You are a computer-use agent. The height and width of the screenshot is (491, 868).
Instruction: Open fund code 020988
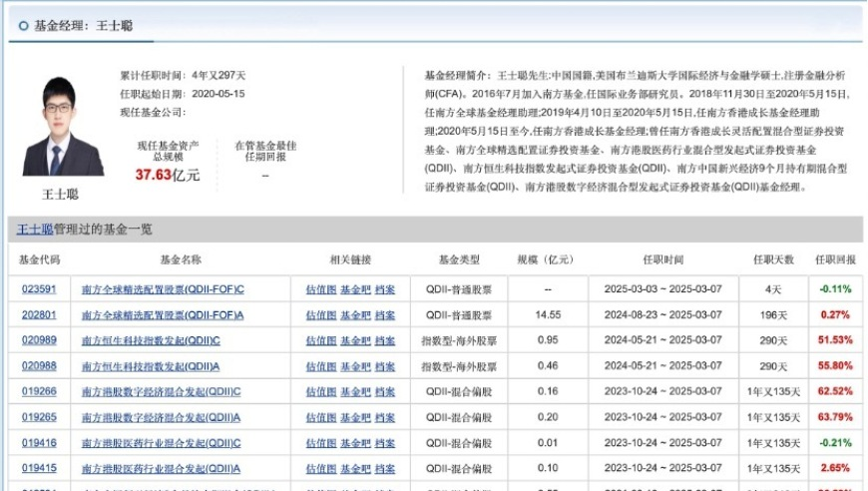(x=39, y=366)
